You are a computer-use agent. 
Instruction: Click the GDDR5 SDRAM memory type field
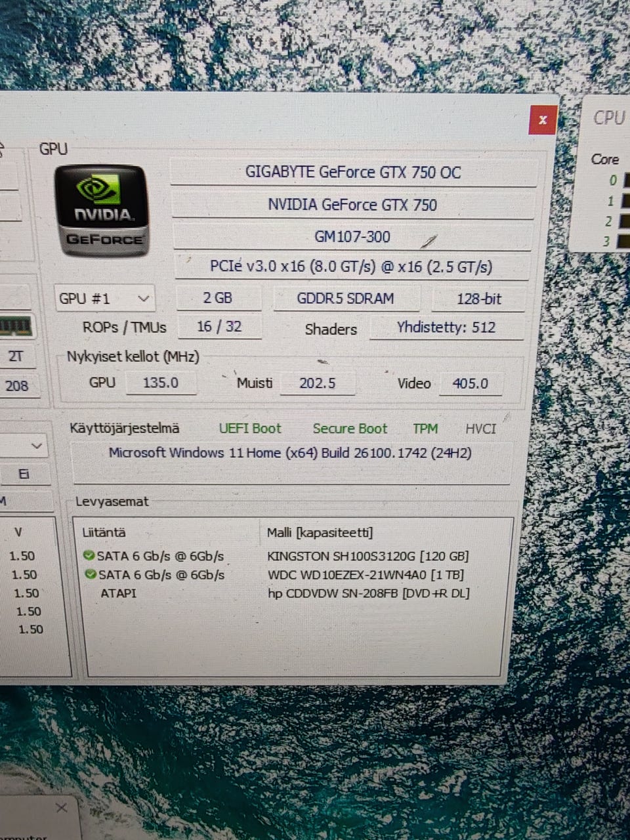tap(346, 299)
